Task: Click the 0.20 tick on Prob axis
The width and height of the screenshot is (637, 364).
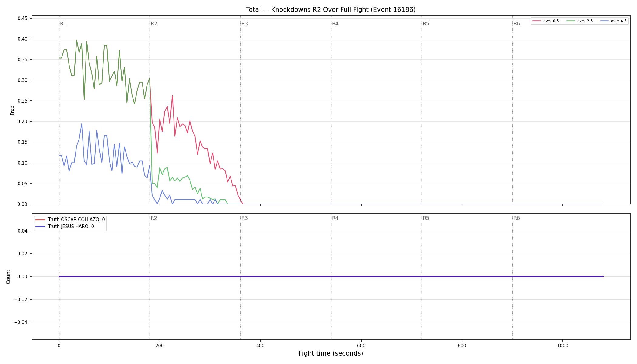Action: [x=22, y=121]
